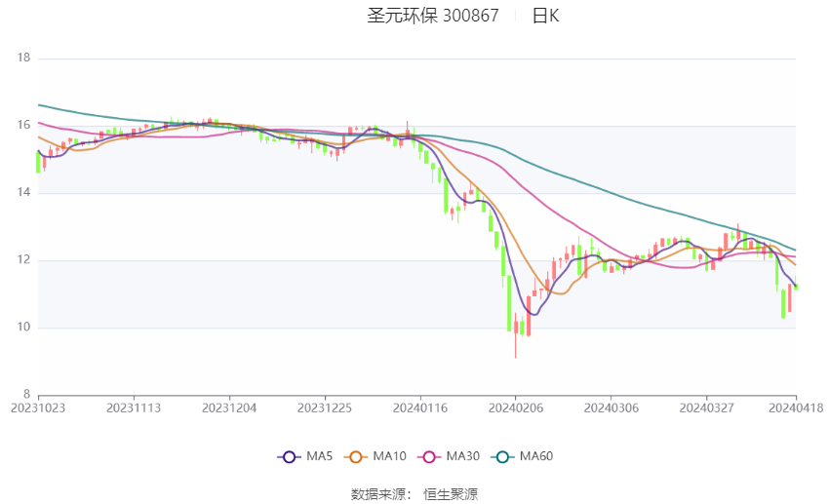Click the lowest candlestick near 20240206

[x=516, y=335]
